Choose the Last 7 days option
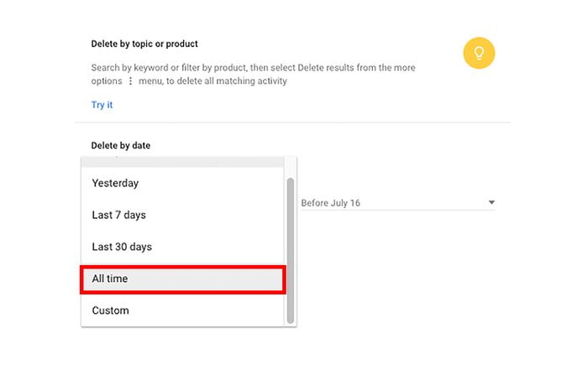 118,215
